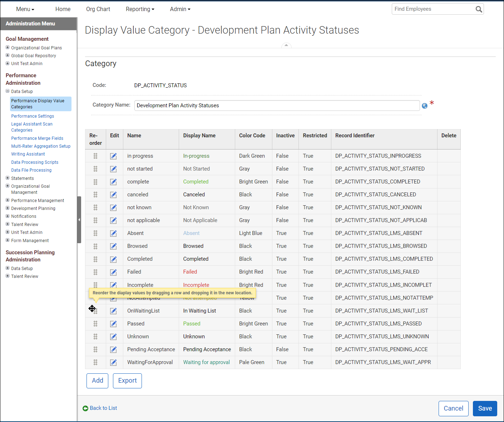
Task: Edit the Unknown display value row
Action: tap(113, 337)
